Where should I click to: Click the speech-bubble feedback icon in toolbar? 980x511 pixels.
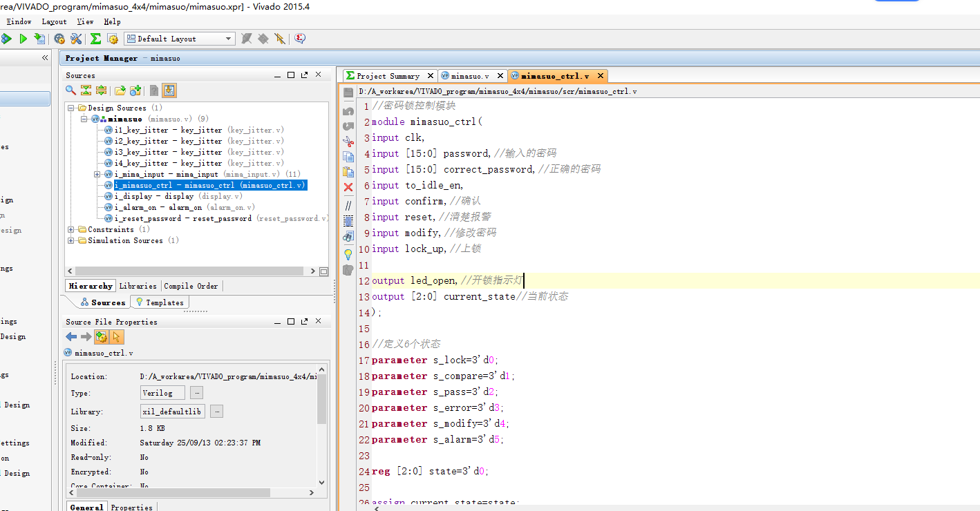tap(299, 39)
